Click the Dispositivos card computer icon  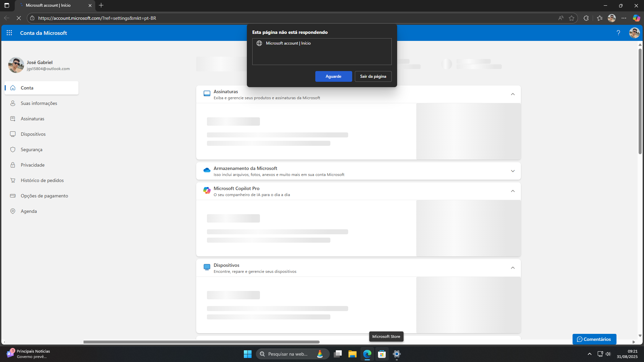207,267
